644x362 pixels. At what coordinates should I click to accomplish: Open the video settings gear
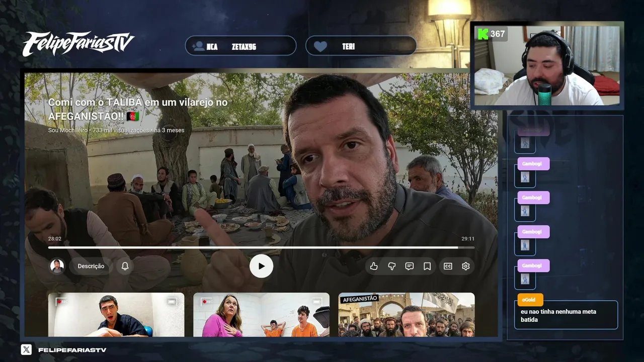[466, 266]
